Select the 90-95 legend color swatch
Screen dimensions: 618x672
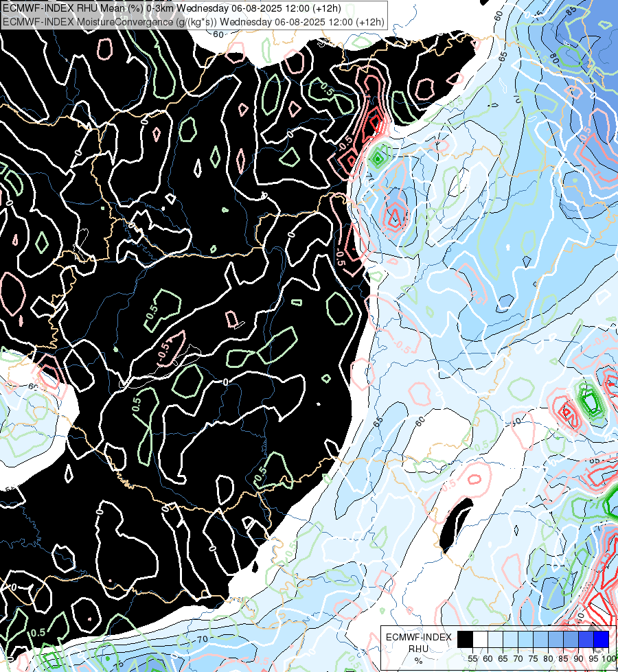(586, 639)
